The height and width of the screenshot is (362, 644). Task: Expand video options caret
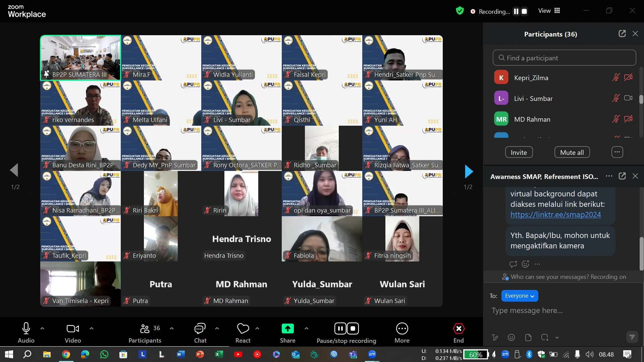coord(92,328)
